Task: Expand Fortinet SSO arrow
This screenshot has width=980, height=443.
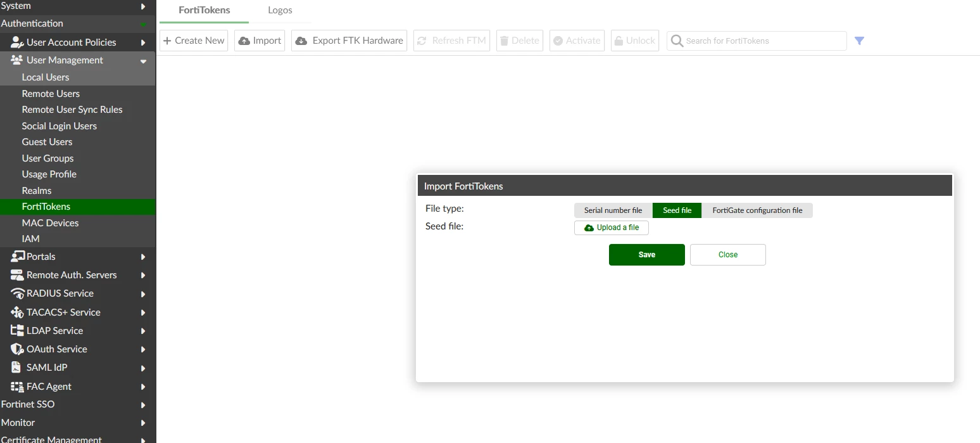Action: [143, 405]
